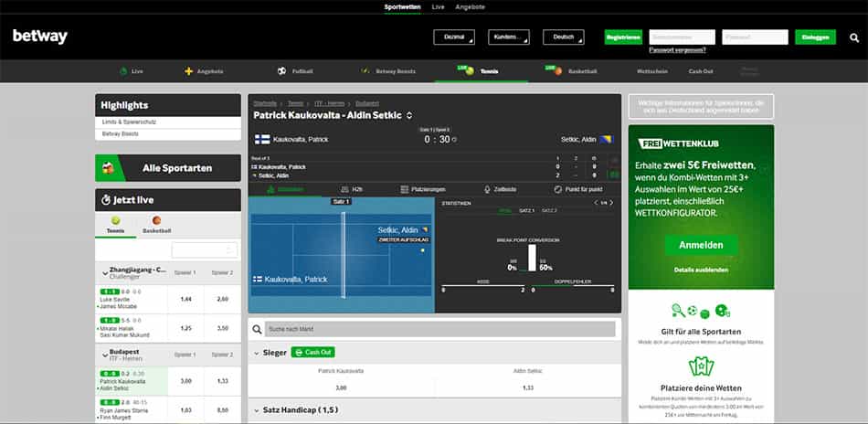Click the sports icons above Gilt für alle Sportarten
Screen dimensions: 868x424
pyautogui.click(x=701, y=312)
